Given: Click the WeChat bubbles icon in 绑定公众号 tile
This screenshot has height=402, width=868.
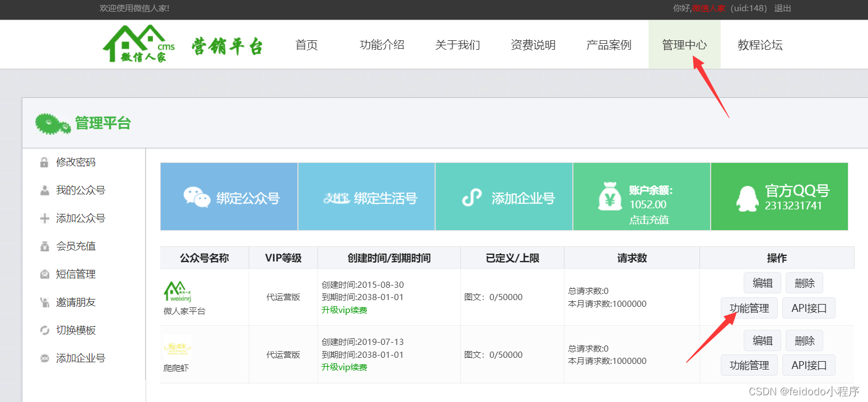Looking at the screenshot, I should pyautogui.click(x=197, y=197).
